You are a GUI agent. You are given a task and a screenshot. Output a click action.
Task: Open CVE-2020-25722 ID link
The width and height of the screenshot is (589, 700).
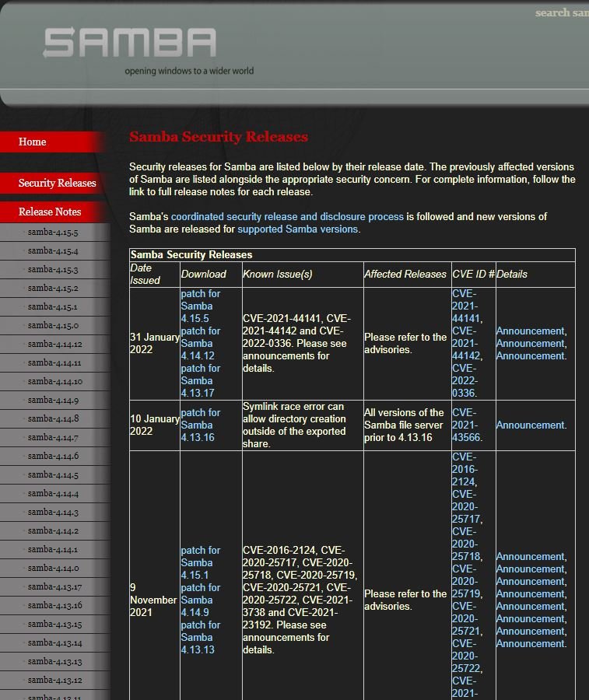pyautogui.click(x=466, y=656)
